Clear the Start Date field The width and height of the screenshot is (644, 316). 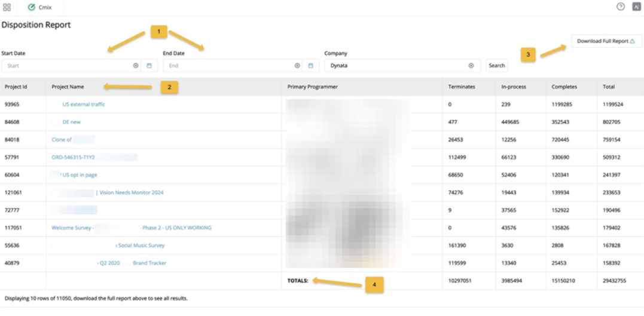click(x=136, y=66)
